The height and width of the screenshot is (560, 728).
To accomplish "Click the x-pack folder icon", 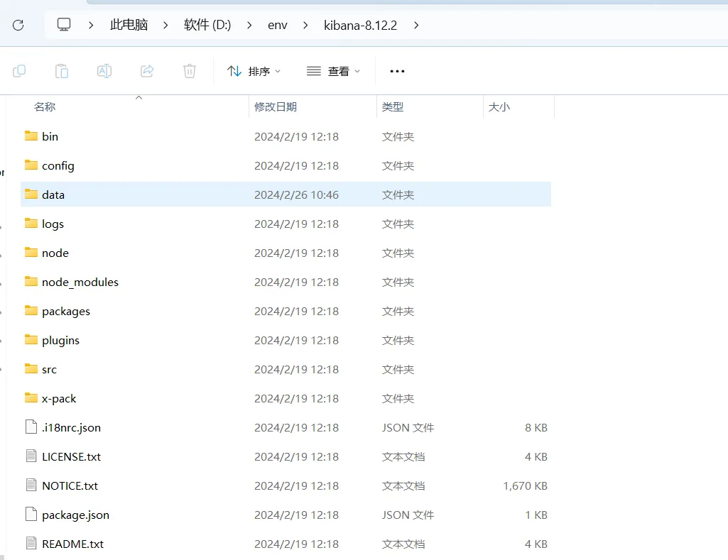I will point(31,398).
